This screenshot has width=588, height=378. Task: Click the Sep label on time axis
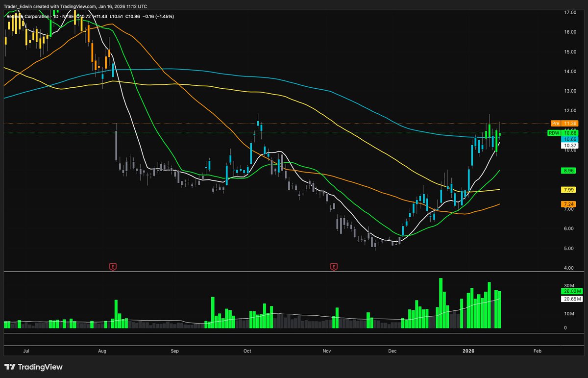[x=175, y=351]
